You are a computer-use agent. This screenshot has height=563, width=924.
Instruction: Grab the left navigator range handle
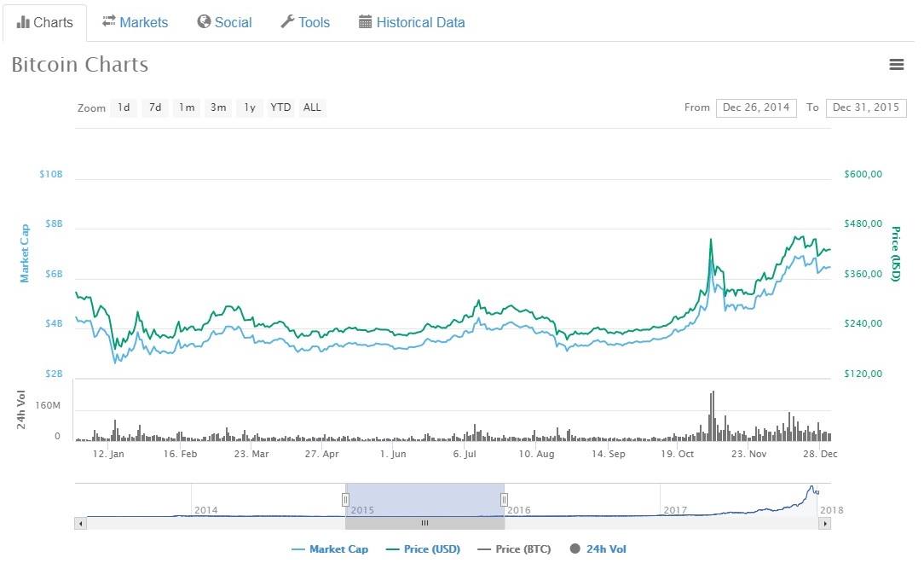click(x=345, y=500)
